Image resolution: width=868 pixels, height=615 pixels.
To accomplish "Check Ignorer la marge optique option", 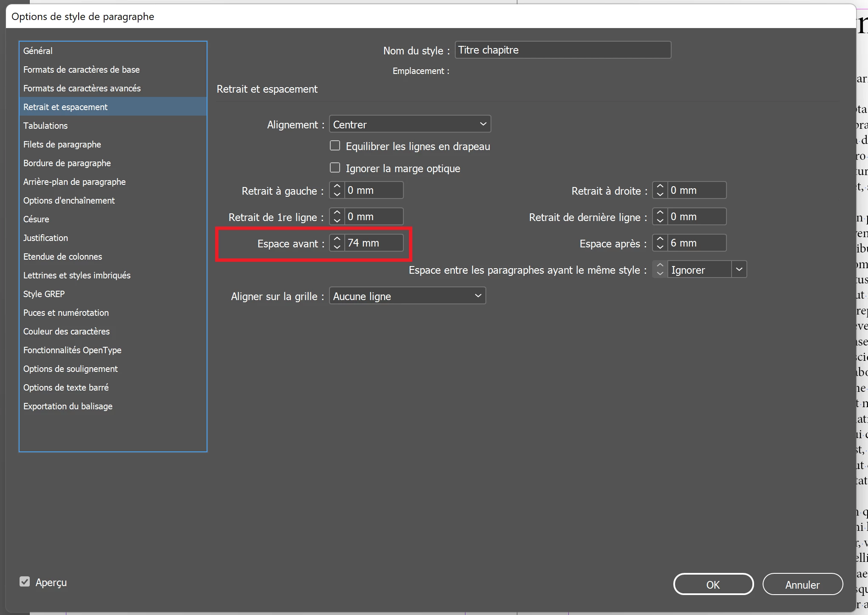I will pyautogui.click(x=335, y=168).
